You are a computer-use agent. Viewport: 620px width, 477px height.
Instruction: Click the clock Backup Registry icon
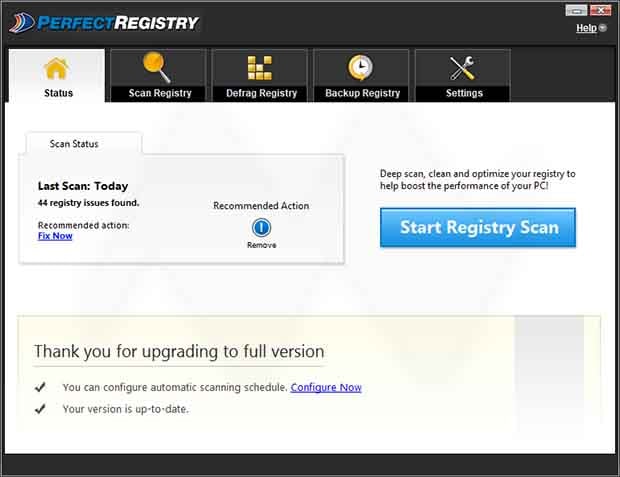(x=361, y=68)
